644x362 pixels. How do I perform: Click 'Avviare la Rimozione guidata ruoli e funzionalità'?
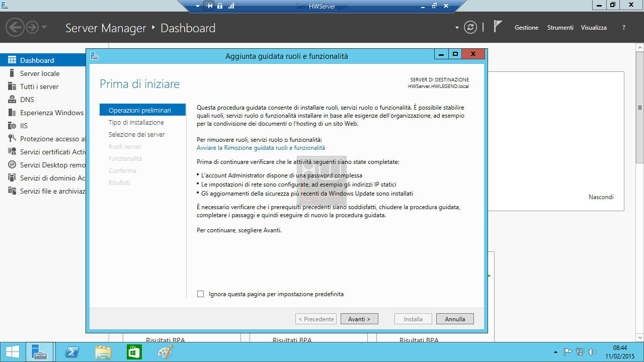(x=261, y=148)
